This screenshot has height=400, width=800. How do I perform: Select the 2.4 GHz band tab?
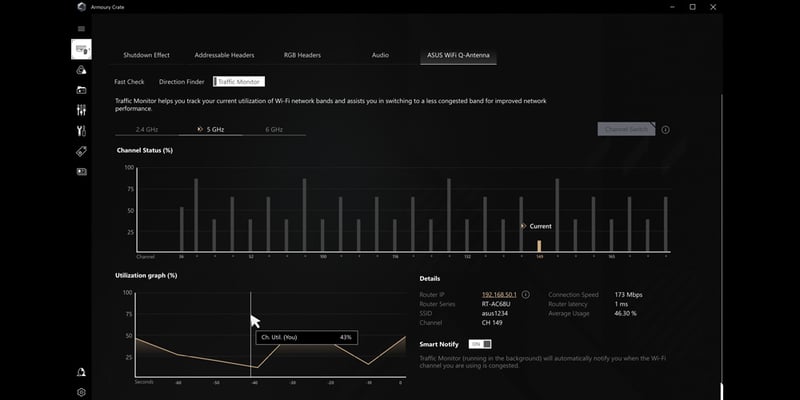pyautogui.click(x=147, y=130)
